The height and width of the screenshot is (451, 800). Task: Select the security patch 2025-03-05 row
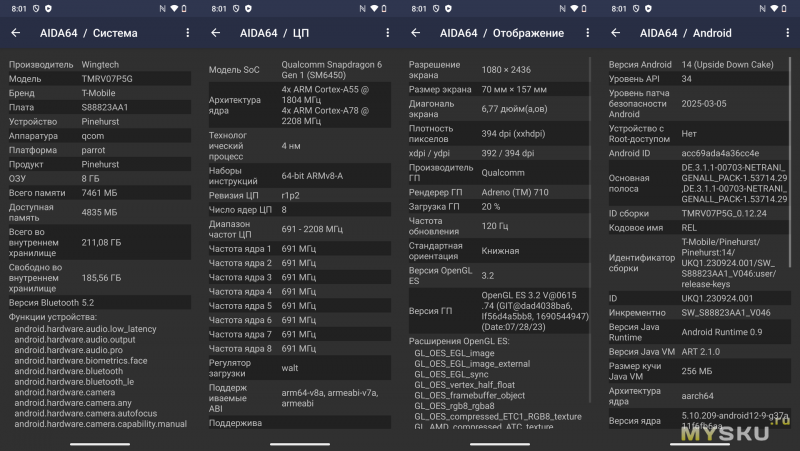(x=699, y=104)
